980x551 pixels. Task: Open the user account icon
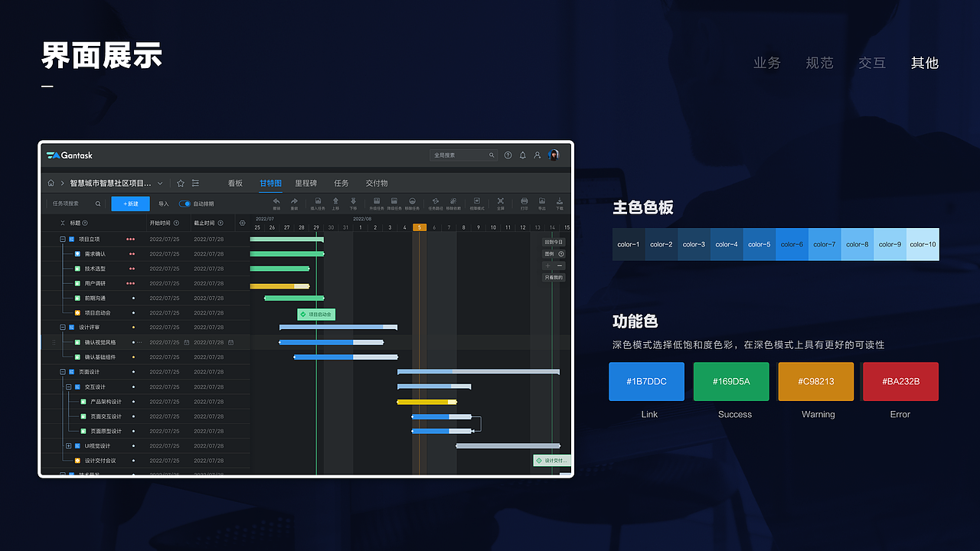point(537,155)
